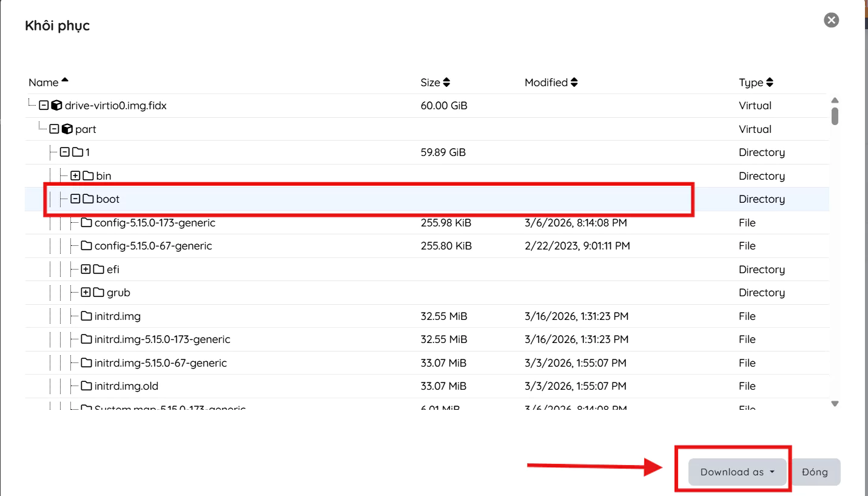Click folder icon next to boot
Viewport: 868px width, 496px height.
pos(89,199)
